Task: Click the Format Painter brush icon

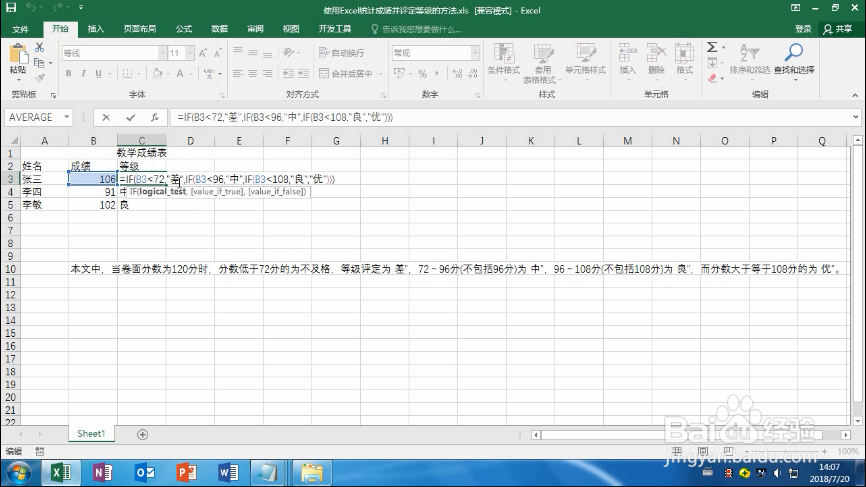Action: click(39, 78)
